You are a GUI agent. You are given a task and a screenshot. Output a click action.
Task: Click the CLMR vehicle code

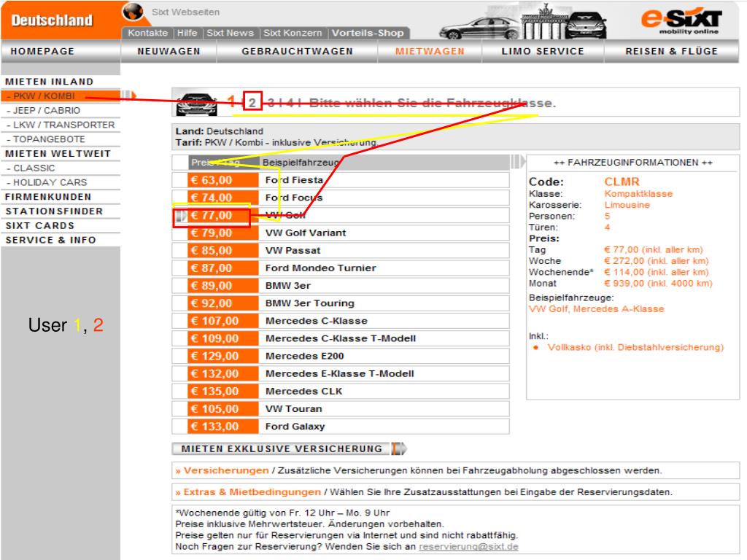(x=622, y=182)
